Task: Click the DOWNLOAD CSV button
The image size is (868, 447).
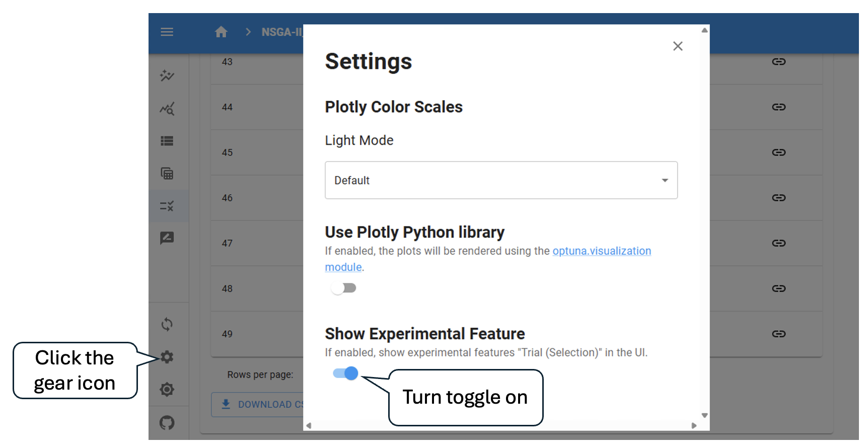Action: [x=257, y=404]
